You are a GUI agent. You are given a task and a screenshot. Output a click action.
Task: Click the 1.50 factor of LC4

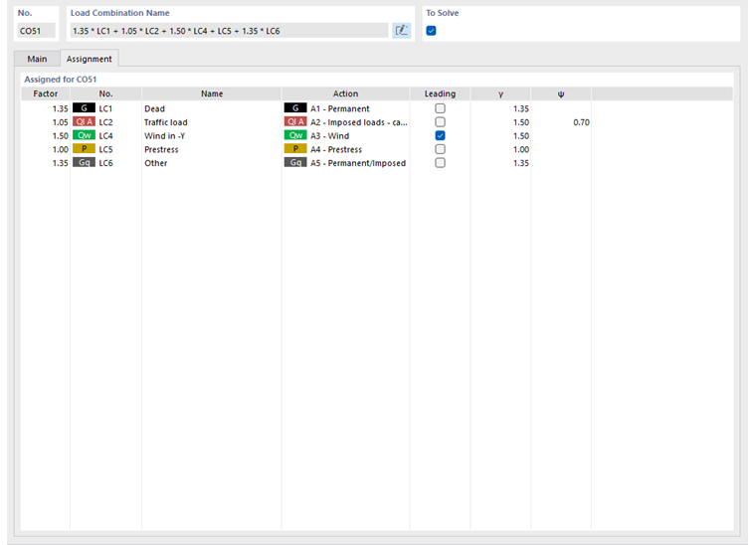click(x=60, y=136)
